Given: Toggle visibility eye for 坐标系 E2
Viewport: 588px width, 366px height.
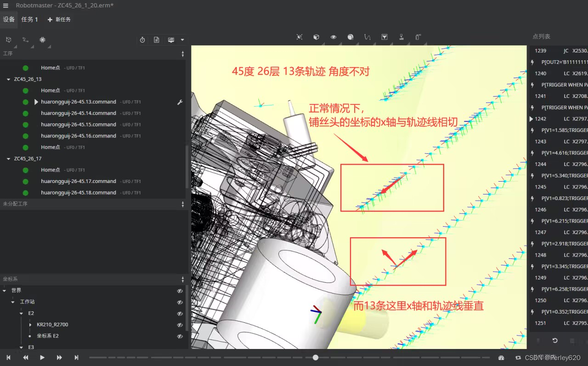Looking at the screenshot, I should tap(180, 336).
